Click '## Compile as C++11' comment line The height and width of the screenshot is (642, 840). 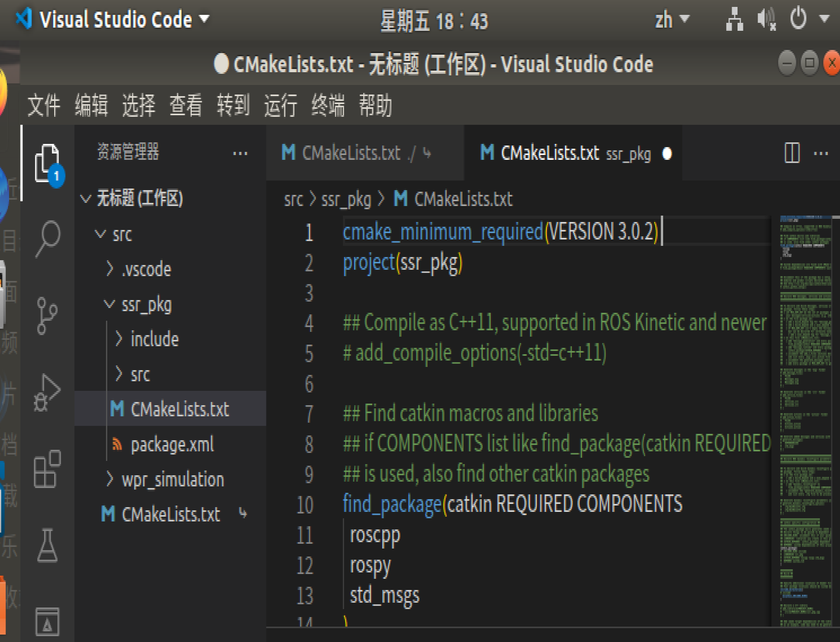[555, 322]
